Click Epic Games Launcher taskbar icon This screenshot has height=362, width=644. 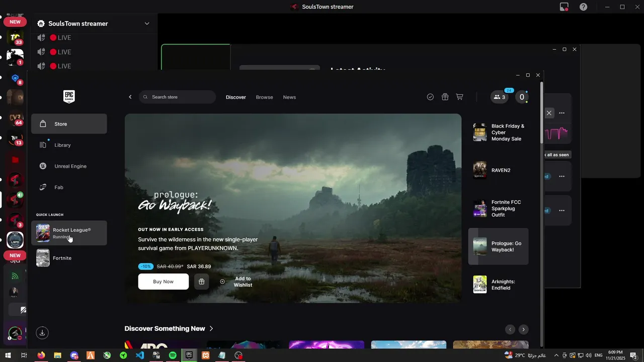(x=189, y=355)
